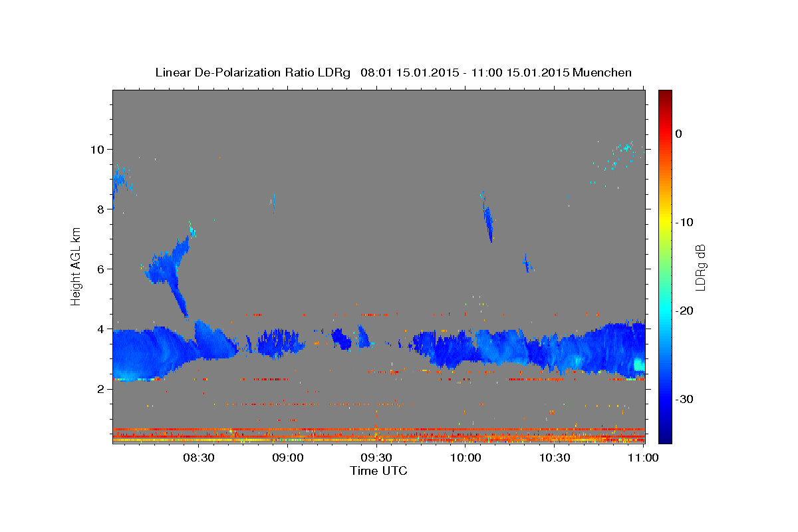Click the colorbar value -30 label
The image size is (798, 532).
[685, 399]
